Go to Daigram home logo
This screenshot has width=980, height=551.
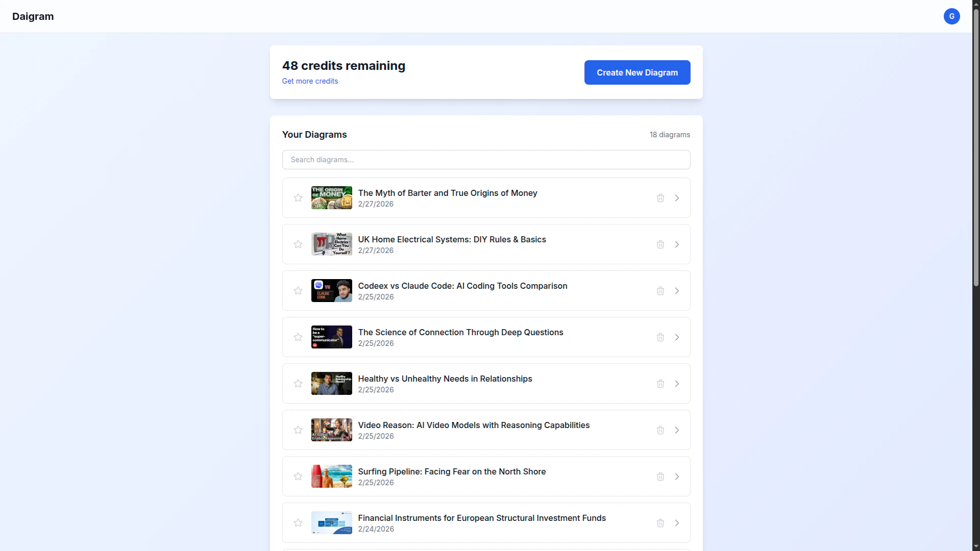click(x=33, y=16)
